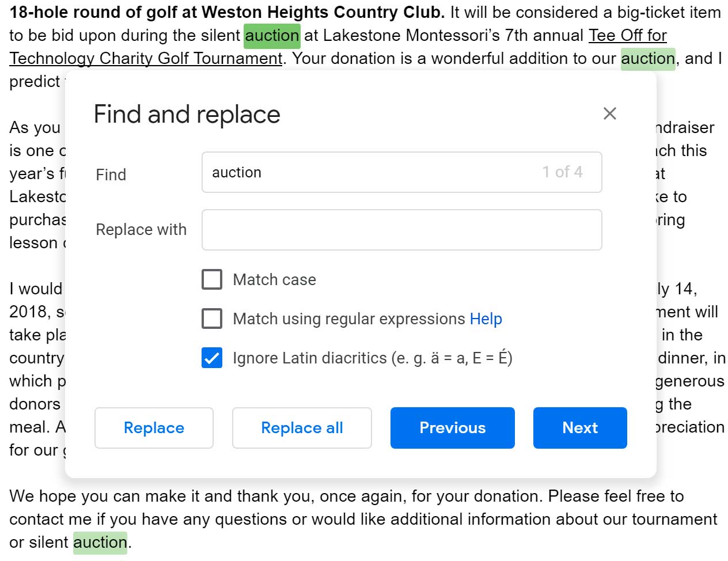Image resolution: width=728 pixels, height=561 pixels.
Task: Enable the Match case checkbox
Action: 212,279
